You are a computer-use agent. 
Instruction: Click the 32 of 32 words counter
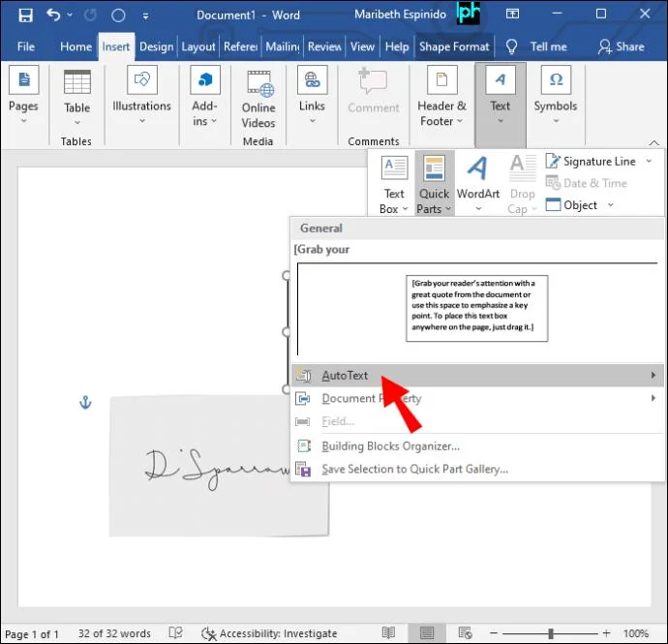click(114, 633)
